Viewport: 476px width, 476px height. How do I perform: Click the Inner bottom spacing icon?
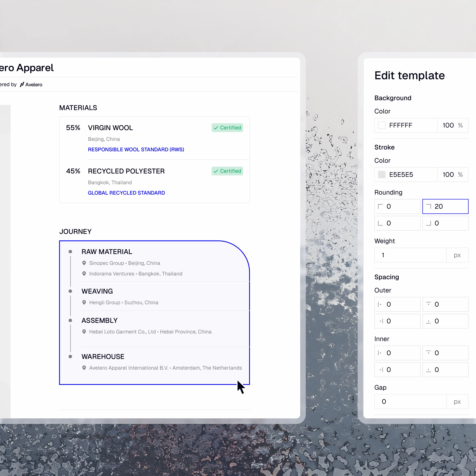428,370
